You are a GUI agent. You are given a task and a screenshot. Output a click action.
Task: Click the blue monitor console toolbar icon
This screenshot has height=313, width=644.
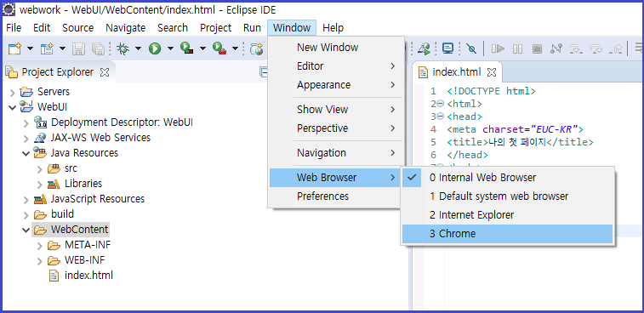pos(447,48)
